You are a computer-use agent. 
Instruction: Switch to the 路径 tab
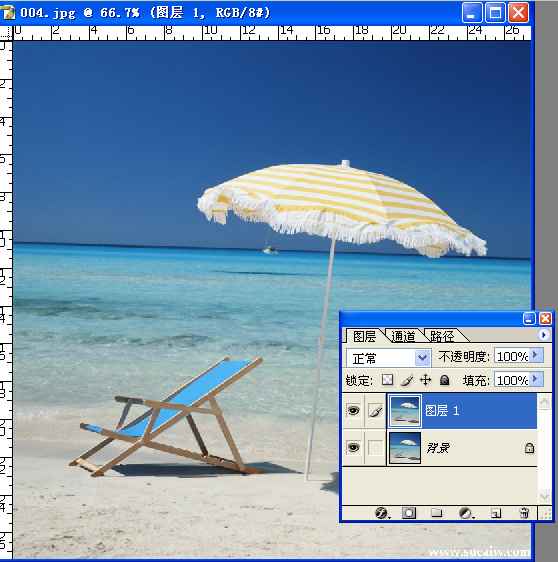(x=442, y=337)
